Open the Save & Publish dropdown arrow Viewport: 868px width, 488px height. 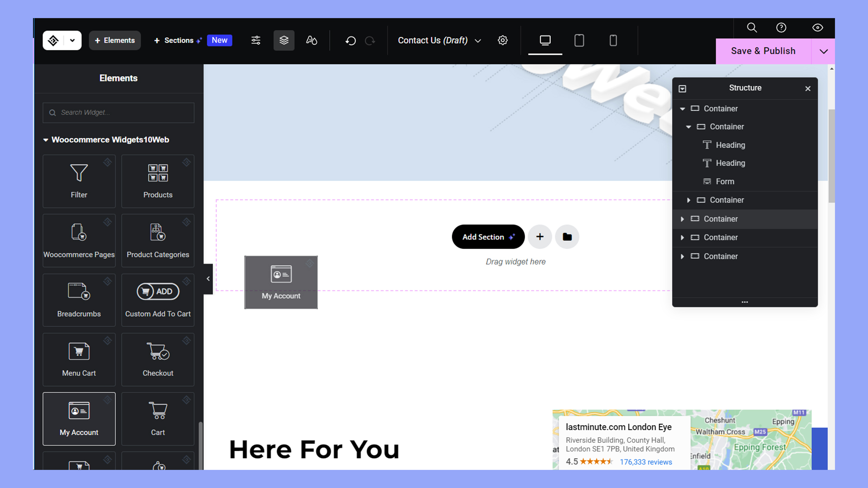click(x=823, y=51)
